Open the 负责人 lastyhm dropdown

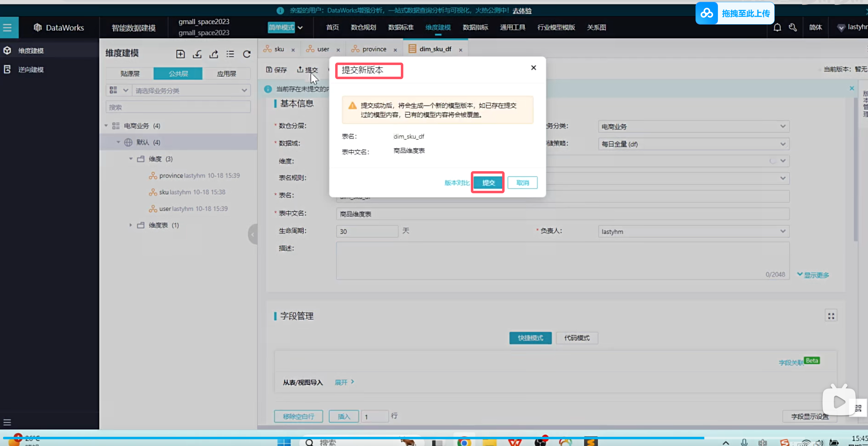point(693,231)
